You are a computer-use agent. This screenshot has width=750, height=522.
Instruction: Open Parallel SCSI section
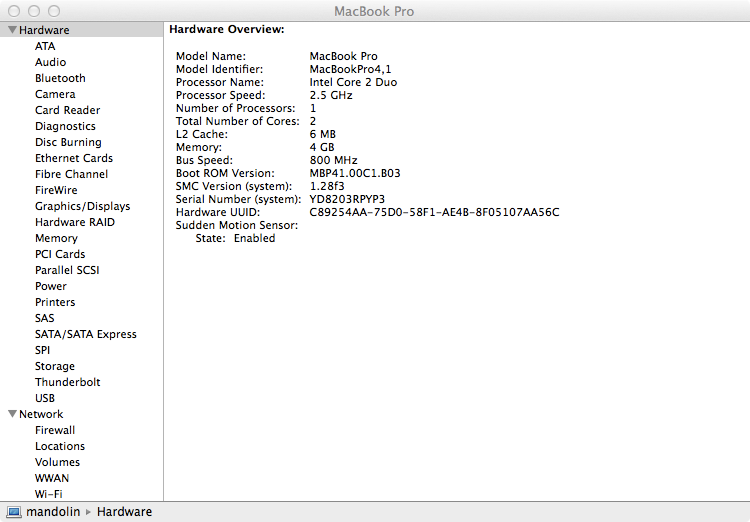pos(67,270)
